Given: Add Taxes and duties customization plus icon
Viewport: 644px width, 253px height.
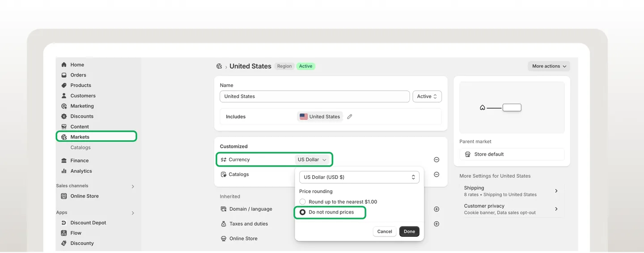Looking at the screenshot, I should [x=436, y=224].
